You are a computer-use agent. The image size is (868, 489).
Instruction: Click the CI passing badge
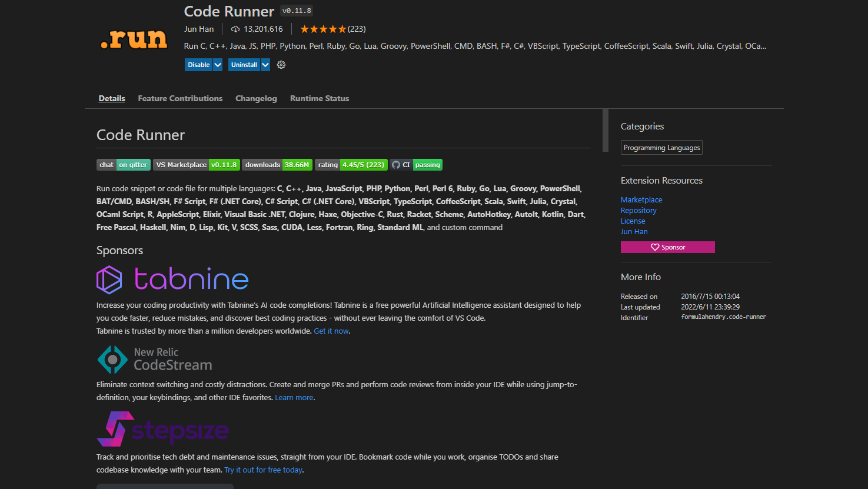point(416,165)
